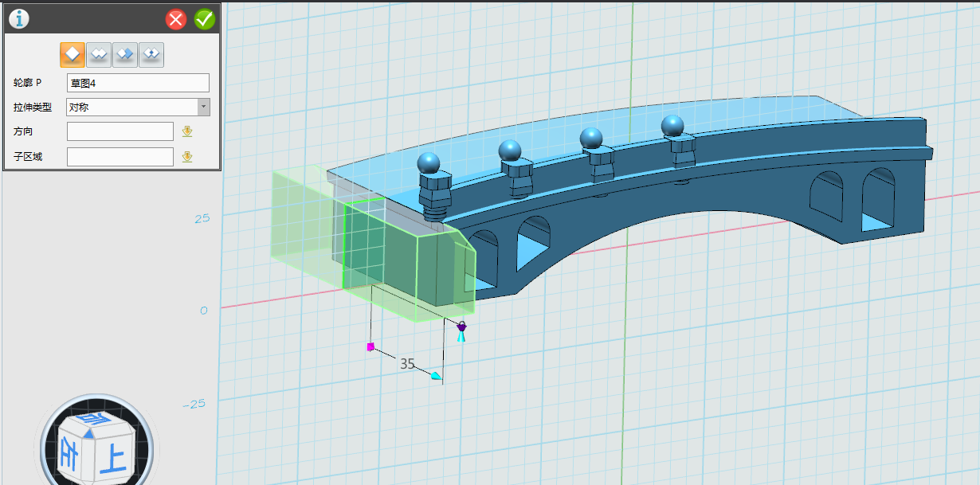Image resolution: width=980 pixels, height=485 pixels.
Task: Cancel the extrude with the red X
Action: coord(176,19)
